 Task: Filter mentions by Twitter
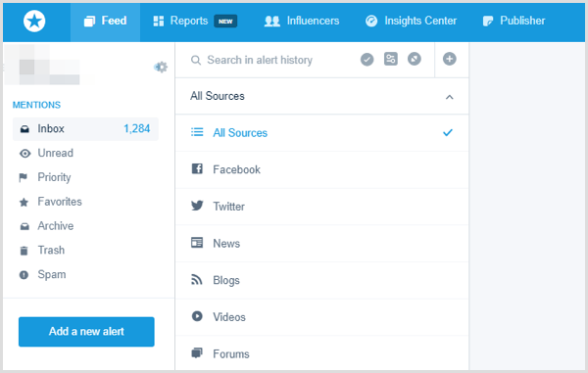[x=321, y=207]
